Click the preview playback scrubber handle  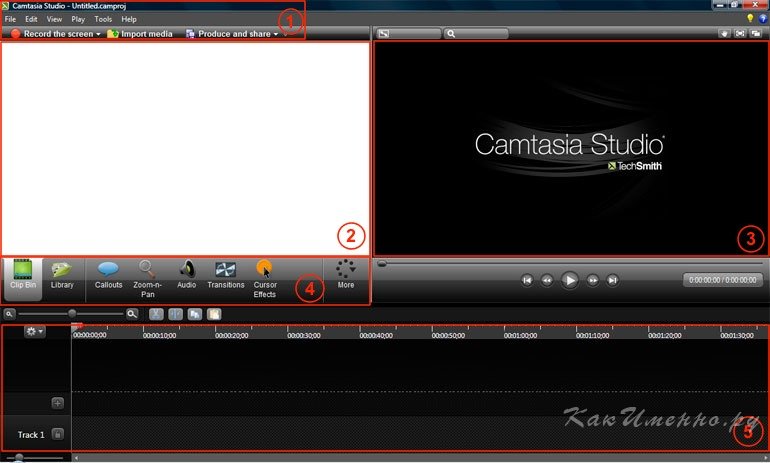click(382, 264)
